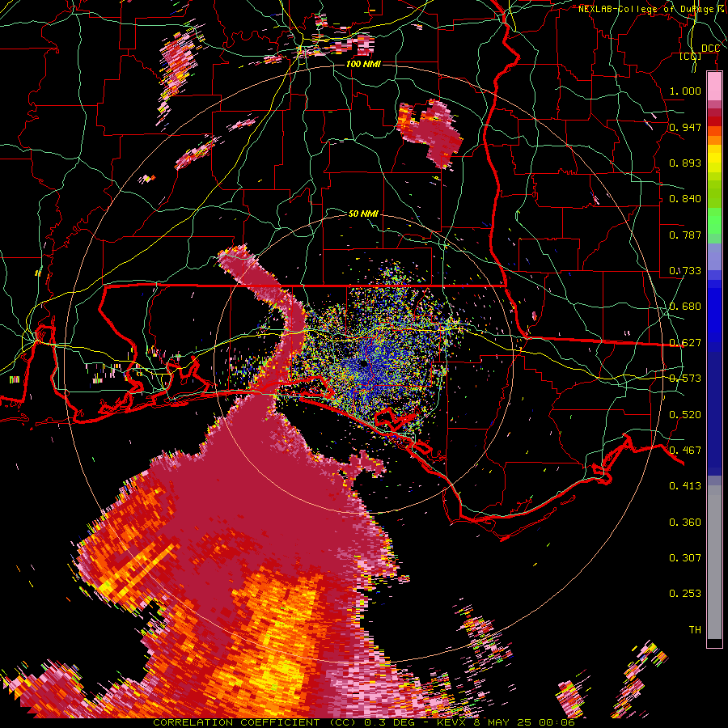Click the 0.253 scale value

coord(685,594)
